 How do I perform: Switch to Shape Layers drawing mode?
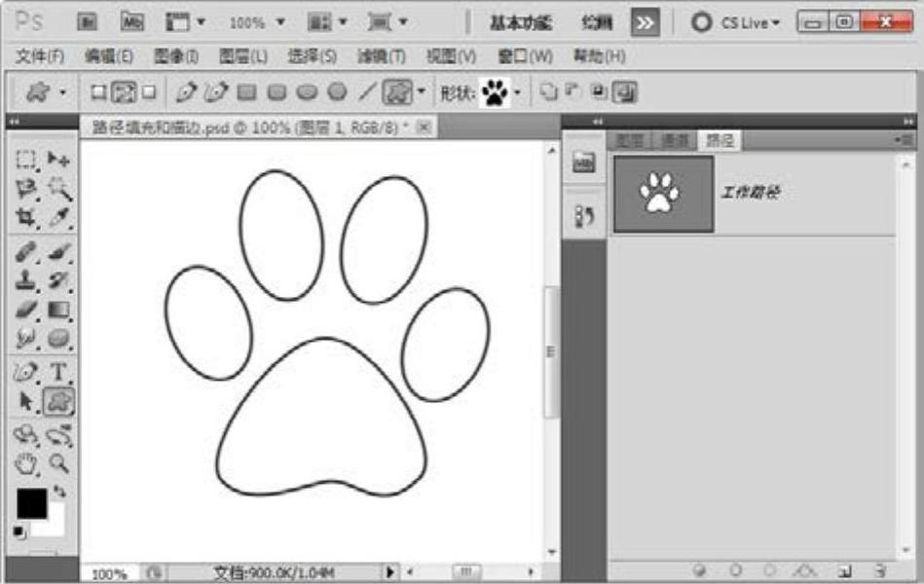(x=98, y=92)
